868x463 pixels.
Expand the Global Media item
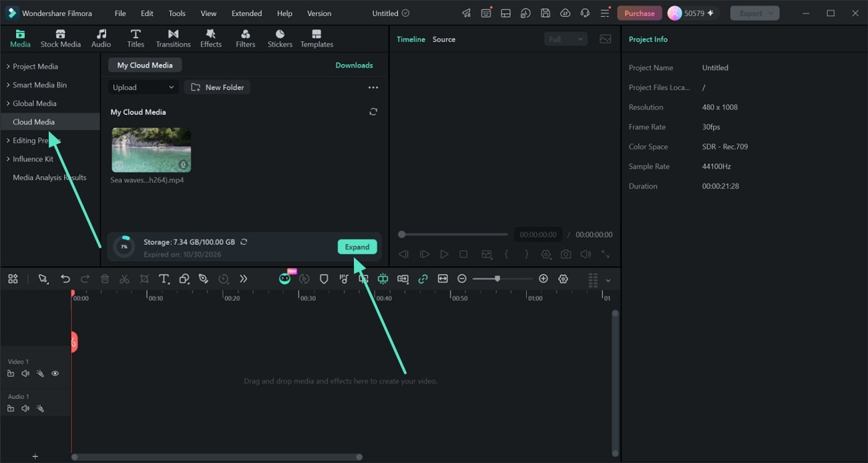tap(8, 103)
